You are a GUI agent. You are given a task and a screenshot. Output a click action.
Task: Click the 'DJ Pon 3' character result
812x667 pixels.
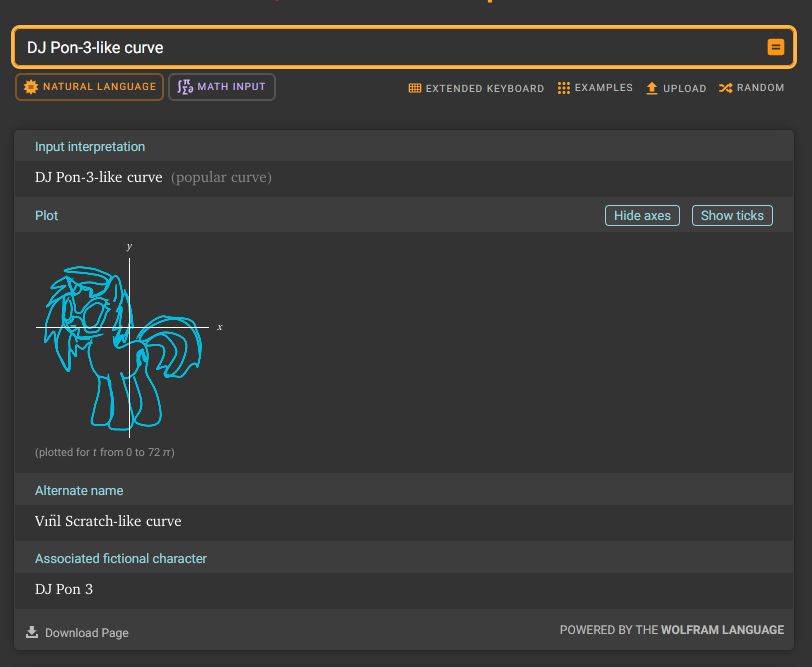click(64, 589)
